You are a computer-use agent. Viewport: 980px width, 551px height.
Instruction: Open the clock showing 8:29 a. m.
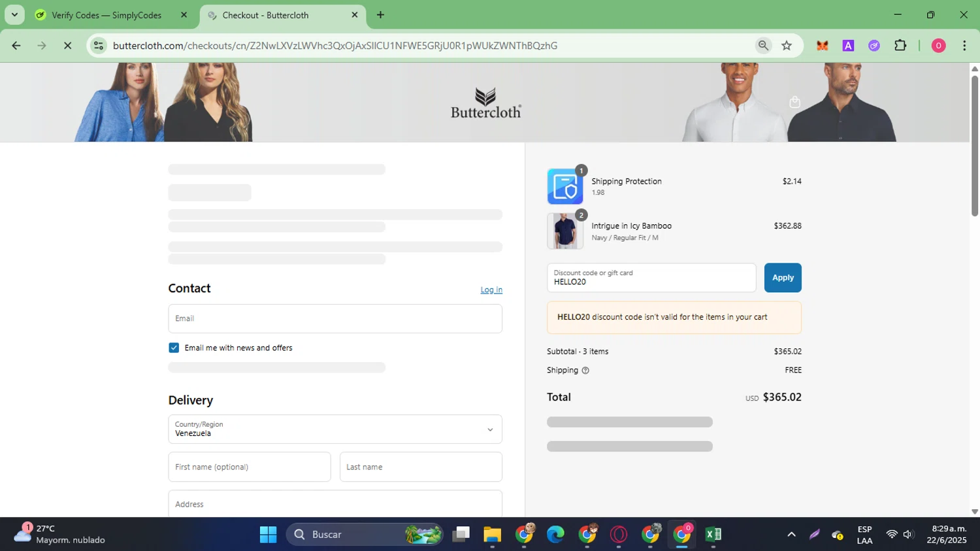point(946,534)
